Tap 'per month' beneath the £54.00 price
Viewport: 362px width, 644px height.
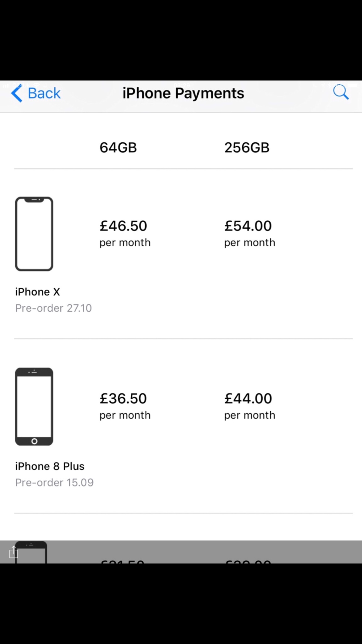(250, 242)
